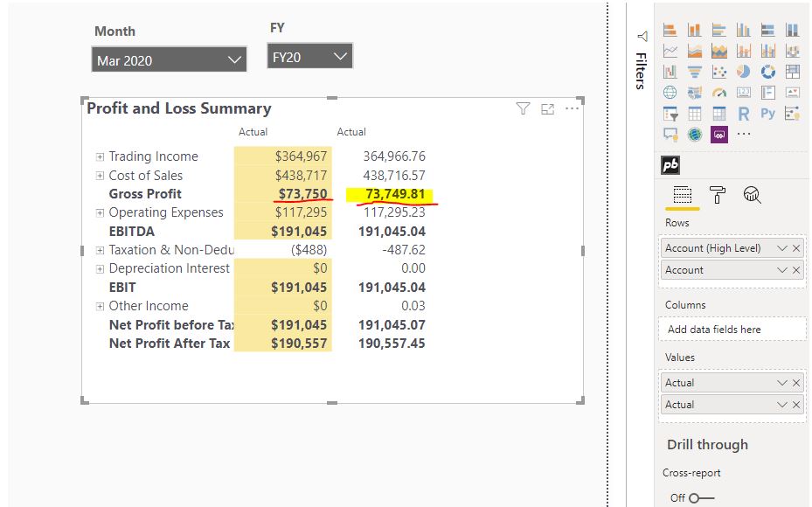Remove Account field from Rows
812x507 pixels.
pos(796,270)
